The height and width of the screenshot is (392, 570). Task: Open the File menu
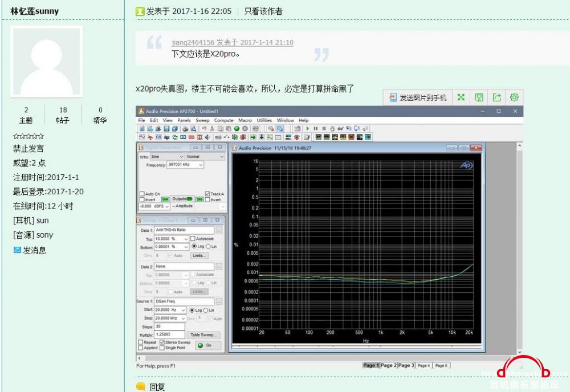click(x=141, y=120)
